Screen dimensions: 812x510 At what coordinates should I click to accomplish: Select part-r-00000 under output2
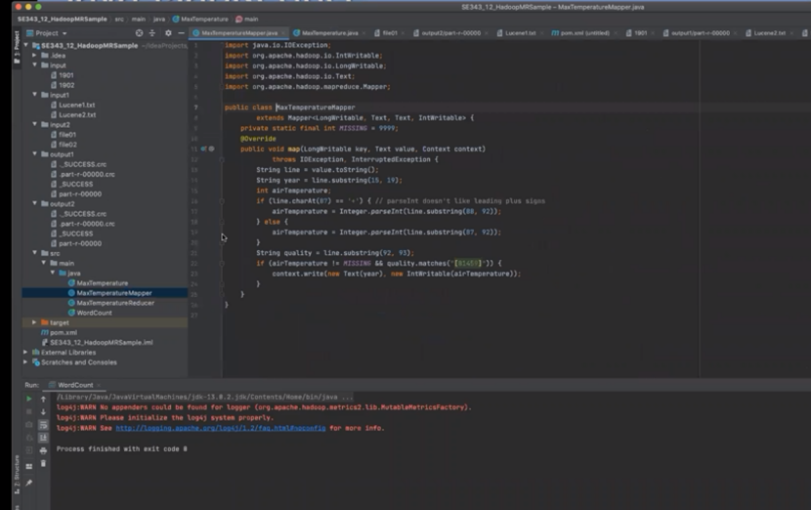pos(80,243)
